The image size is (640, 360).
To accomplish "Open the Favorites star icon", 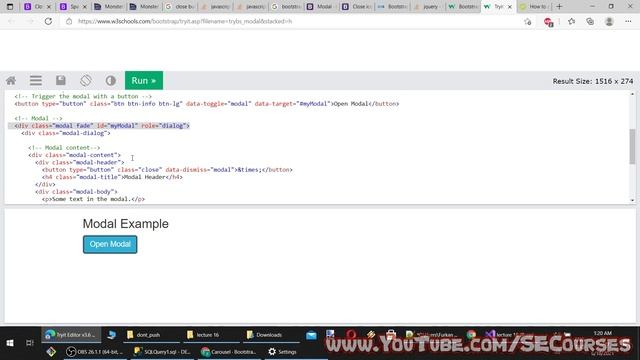I will coord(571,21).
